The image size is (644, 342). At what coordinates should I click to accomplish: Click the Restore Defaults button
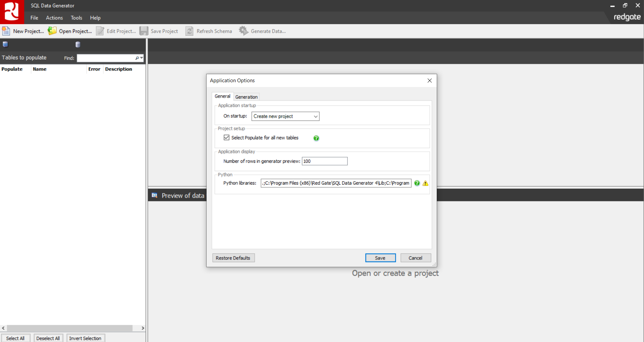click(233, 258)
